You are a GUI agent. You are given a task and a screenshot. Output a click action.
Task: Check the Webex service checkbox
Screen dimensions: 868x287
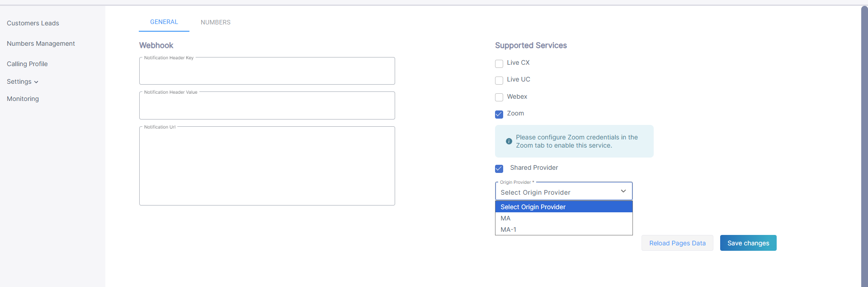point(499,97)
